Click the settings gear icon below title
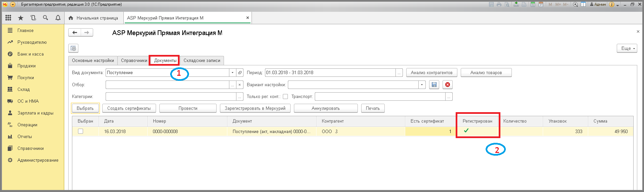The height and width of the screenshot is (192, 644). point(73,49)
